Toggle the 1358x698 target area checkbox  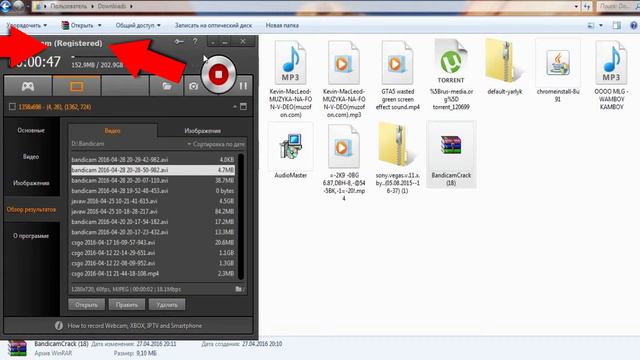pyautogui.click(x=12, y=107)
